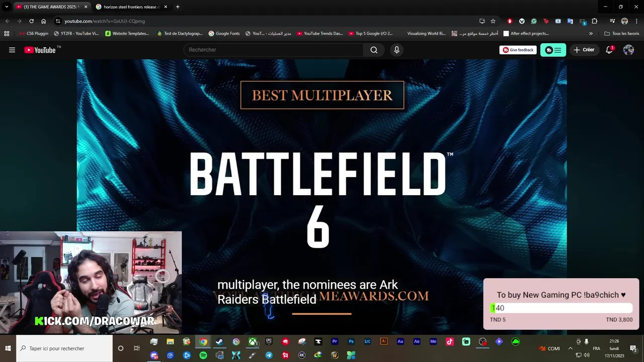Open the Windows action center notification icon

pyautogui.click(x=633, y=348)
